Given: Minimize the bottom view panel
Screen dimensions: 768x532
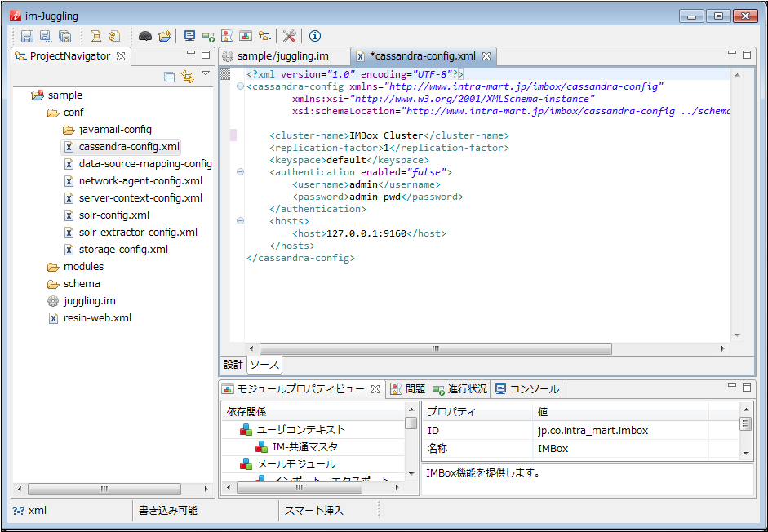Looking at the screenshot, I should 732,386.
